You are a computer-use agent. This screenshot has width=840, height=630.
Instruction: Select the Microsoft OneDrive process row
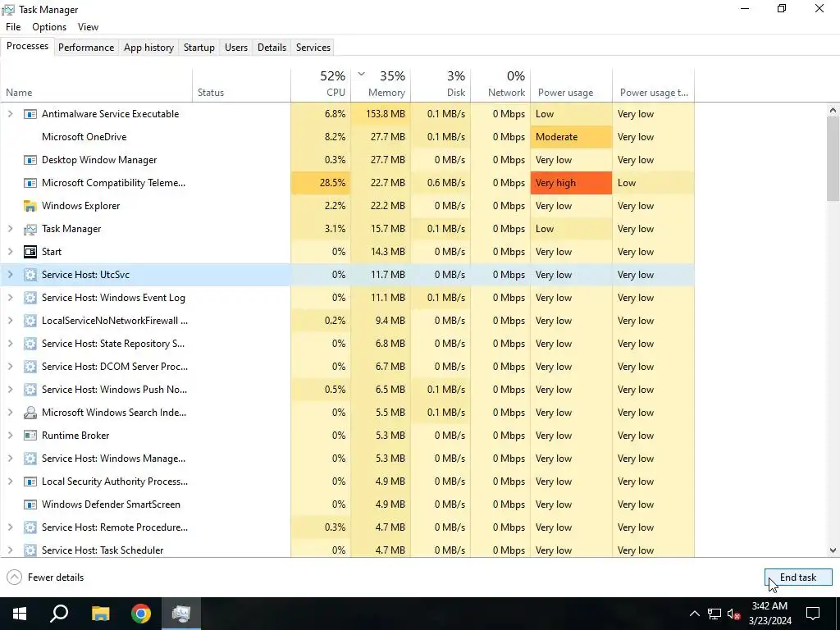(347, 137)
